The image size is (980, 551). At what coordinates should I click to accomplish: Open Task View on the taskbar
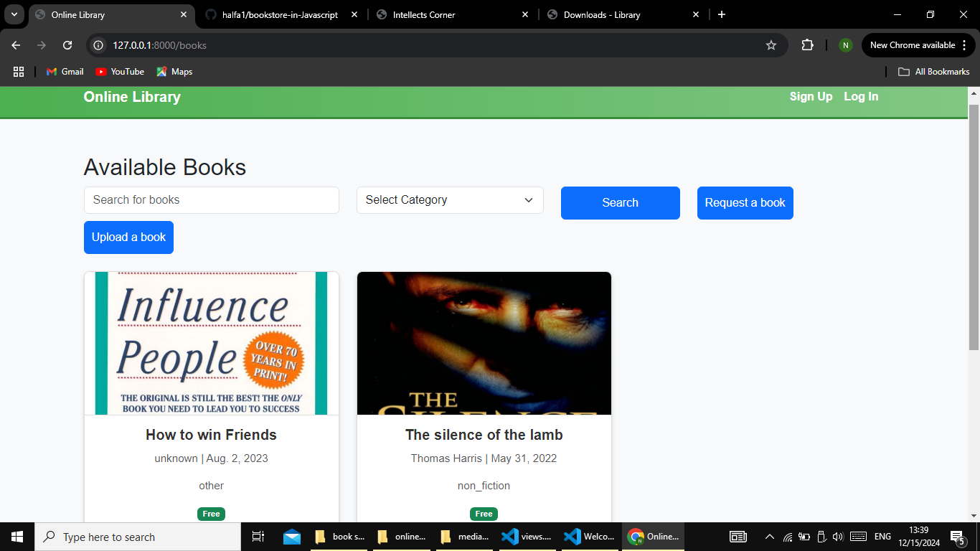click(258, 537)
